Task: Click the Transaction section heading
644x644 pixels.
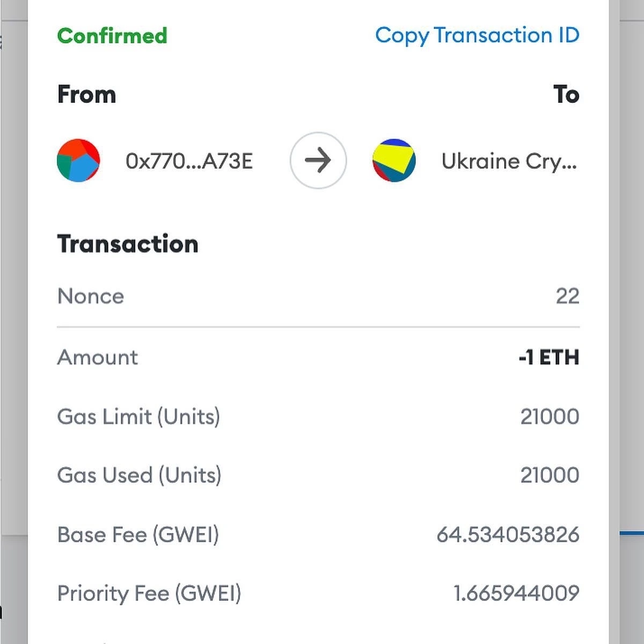Action: tap(128, 244)
